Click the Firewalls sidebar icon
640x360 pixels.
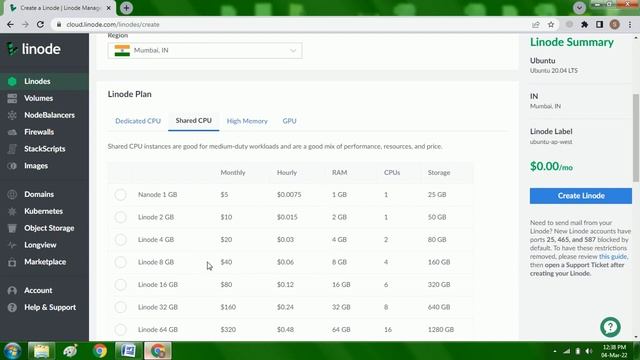coord(12,132)
